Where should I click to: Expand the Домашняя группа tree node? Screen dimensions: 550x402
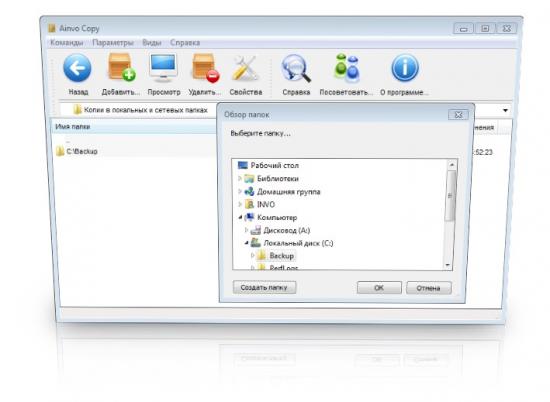click(x=240, y=192)
